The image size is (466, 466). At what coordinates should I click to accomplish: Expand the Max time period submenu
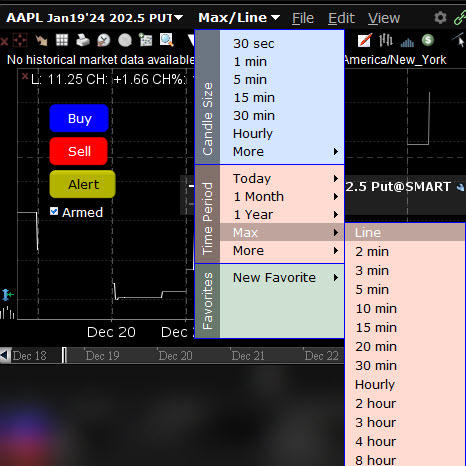click(x=282, y=232)
